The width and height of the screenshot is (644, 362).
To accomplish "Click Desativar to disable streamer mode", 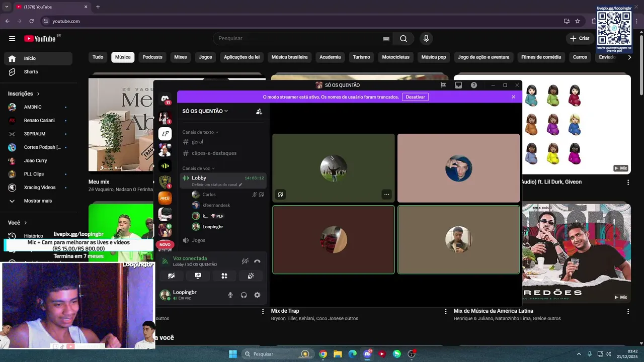I will point(415,97).
